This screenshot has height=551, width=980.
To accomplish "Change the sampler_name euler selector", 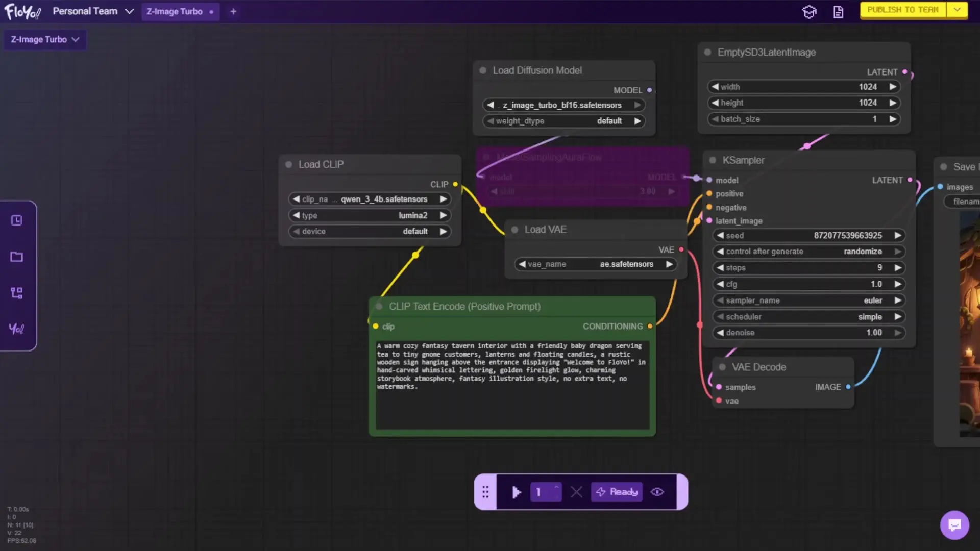I will (x=808, y=300).
